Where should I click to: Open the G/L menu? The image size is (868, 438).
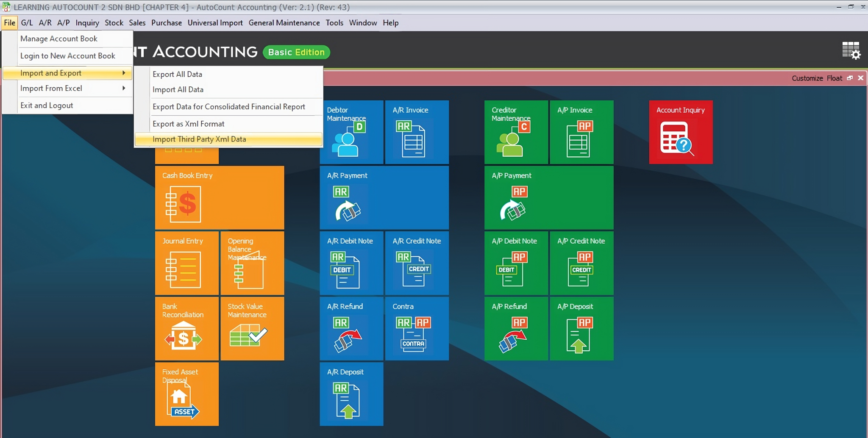coord(27,23)
